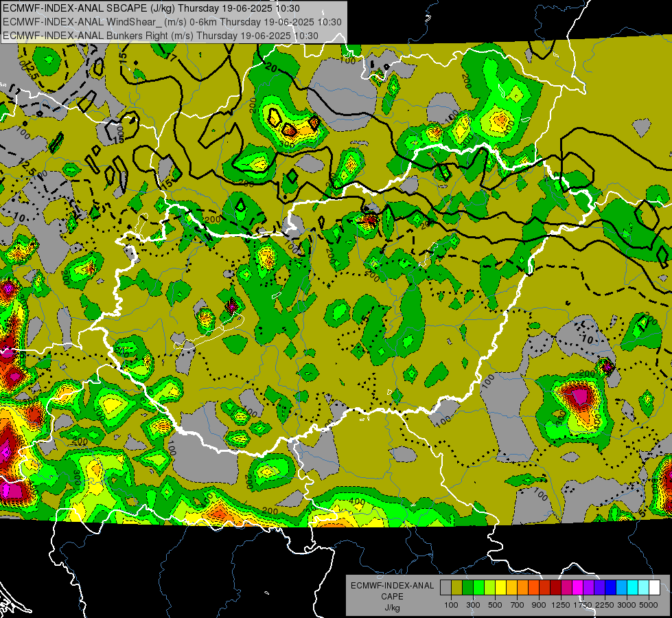Image resolution: width=672 pixels, height=618 pixels.
Task: Select the sky blue swatch before 3000
Action: (x=621, y=588)
